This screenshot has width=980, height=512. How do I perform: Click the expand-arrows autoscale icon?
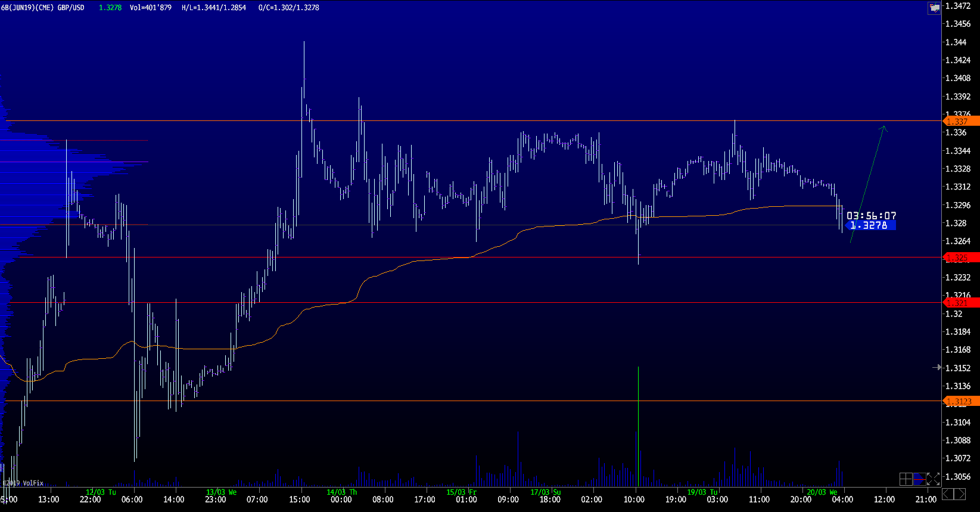tap(933, 479)
